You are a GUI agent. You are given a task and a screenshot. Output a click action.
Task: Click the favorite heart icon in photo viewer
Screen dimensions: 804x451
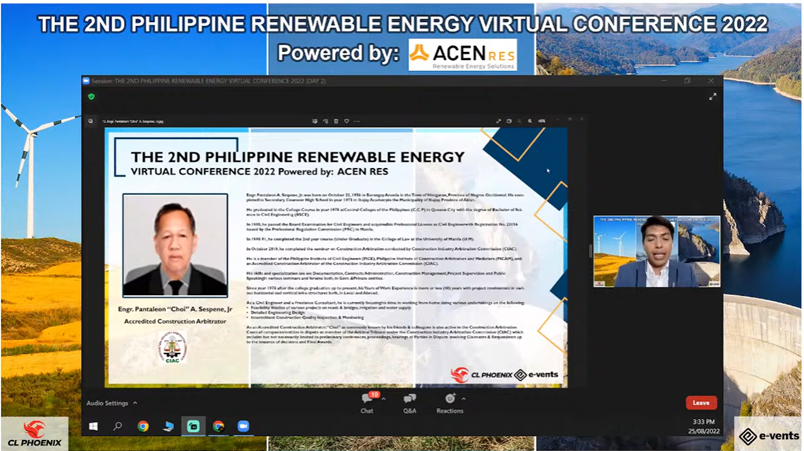(347, 121)
